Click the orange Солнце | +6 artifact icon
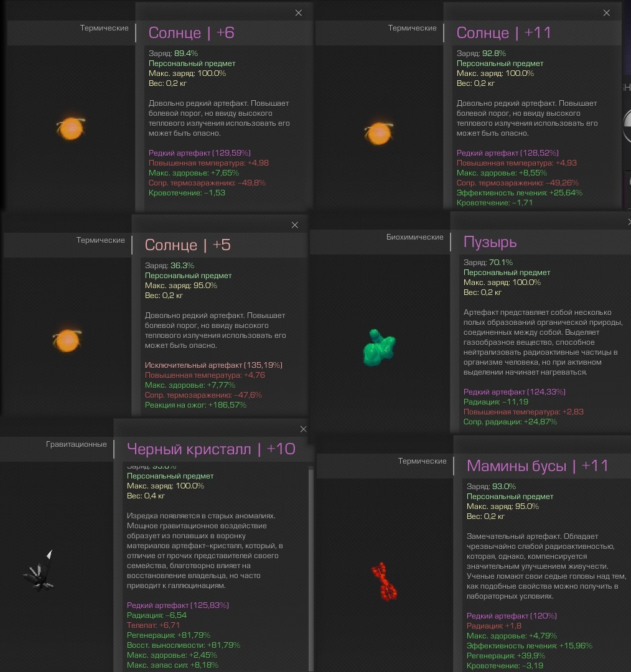 (71, 128)
